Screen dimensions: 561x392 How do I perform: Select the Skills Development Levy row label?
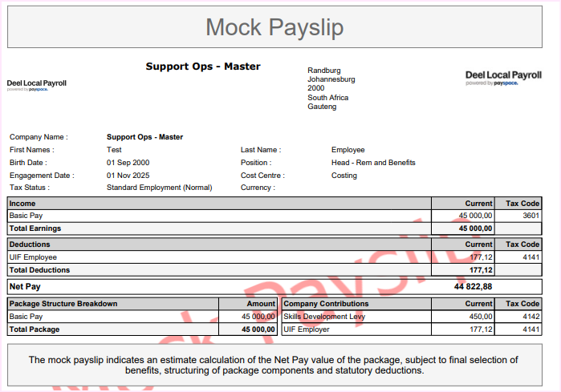pyautogui.click(x=324, y=317)
